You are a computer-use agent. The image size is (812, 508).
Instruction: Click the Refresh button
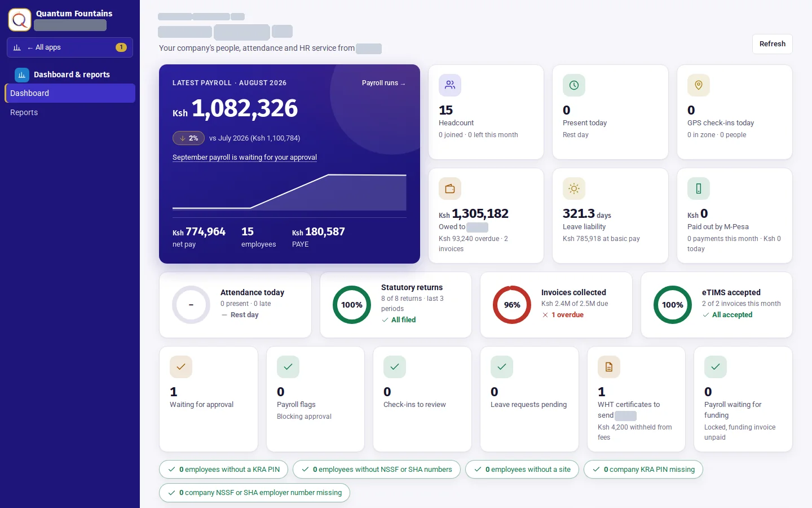[773, 44]
